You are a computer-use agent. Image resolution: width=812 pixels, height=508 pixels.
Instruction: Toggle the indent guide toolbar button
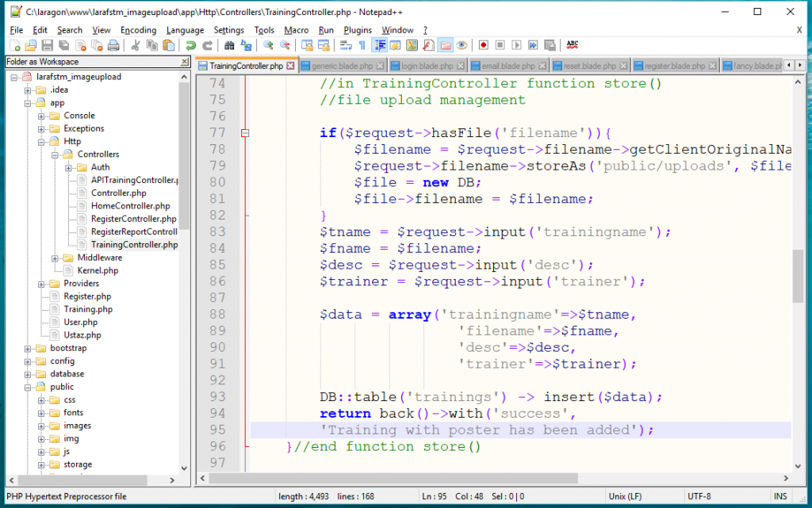tap(379, 45)
